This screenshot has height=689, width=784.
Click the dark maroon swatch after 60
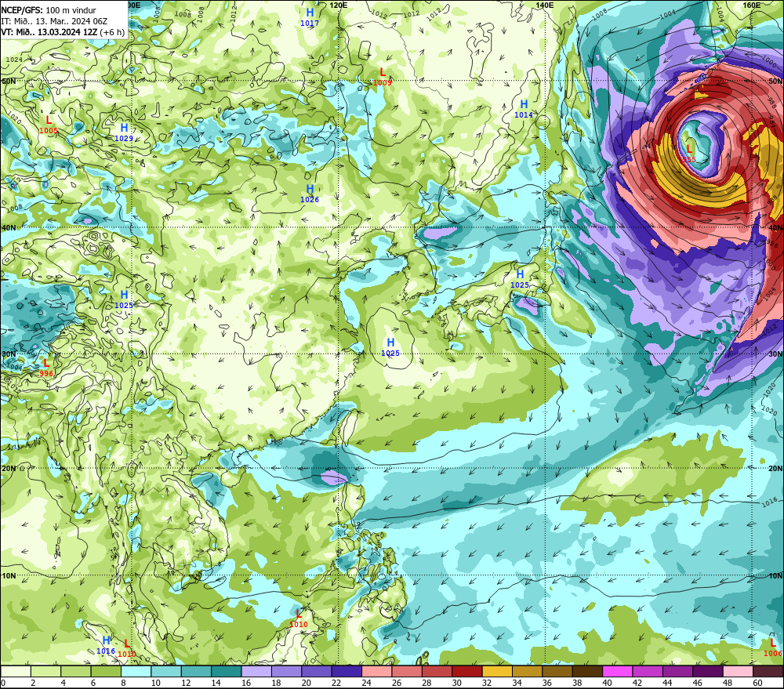(768, 671)
